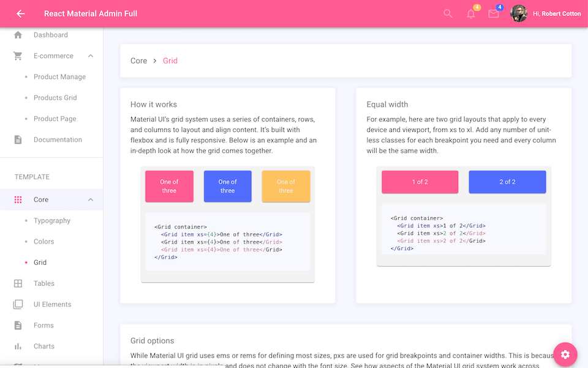
Task: Click the back arrow in the top bar
Action: [x=20, y=13]
